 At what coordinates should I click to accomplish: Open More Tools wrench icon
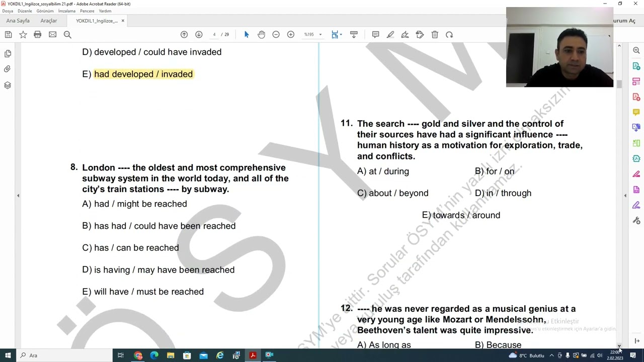636,221
